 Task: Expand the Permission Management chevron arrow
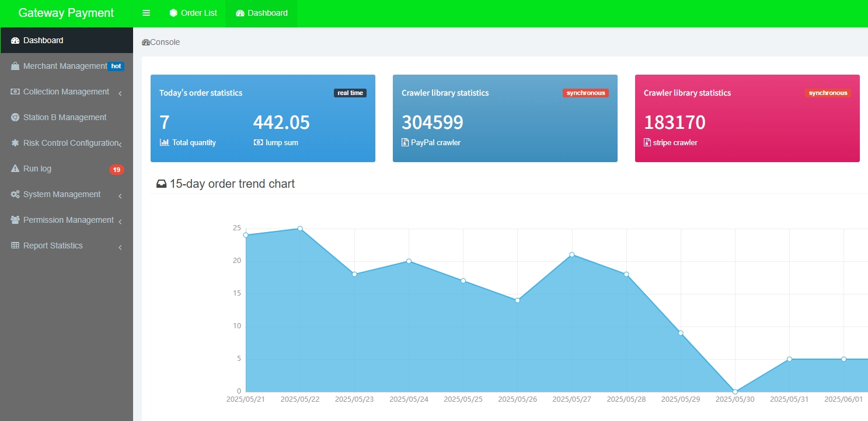(x=120, y=222)
